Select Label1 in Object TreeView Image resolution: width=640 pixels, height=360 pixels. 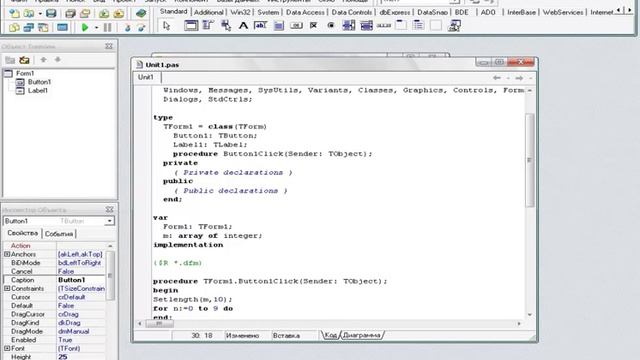(38, 91)
